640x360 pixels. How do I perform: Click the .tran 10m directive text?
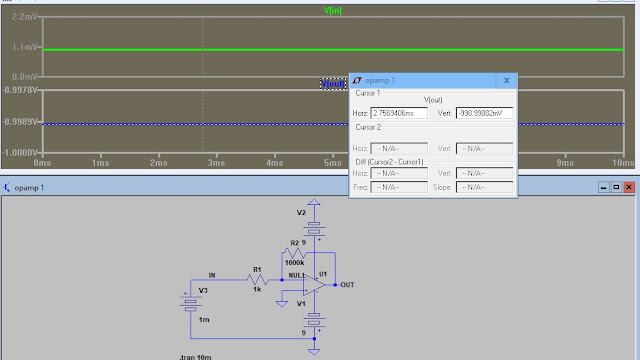(x=195, y=357)
